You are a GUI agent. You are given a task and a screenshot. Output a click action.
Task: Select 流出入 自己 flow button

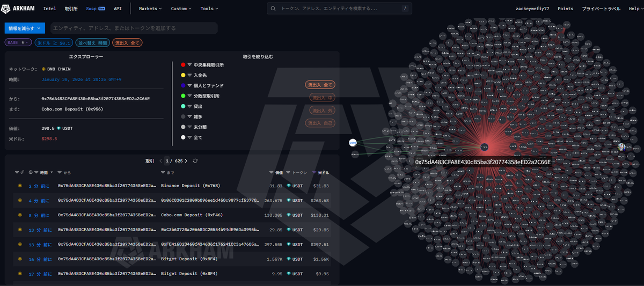tap(320, 123)
